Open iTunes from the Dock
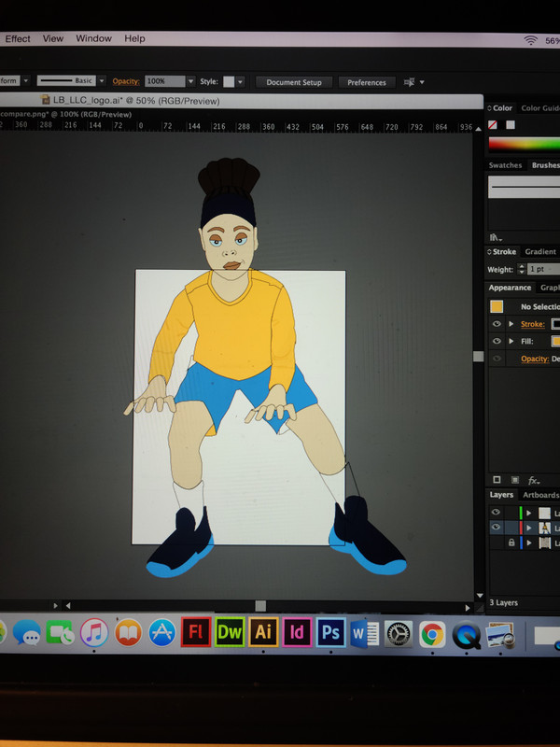The image size is (560, 747). tap(94, 632)
